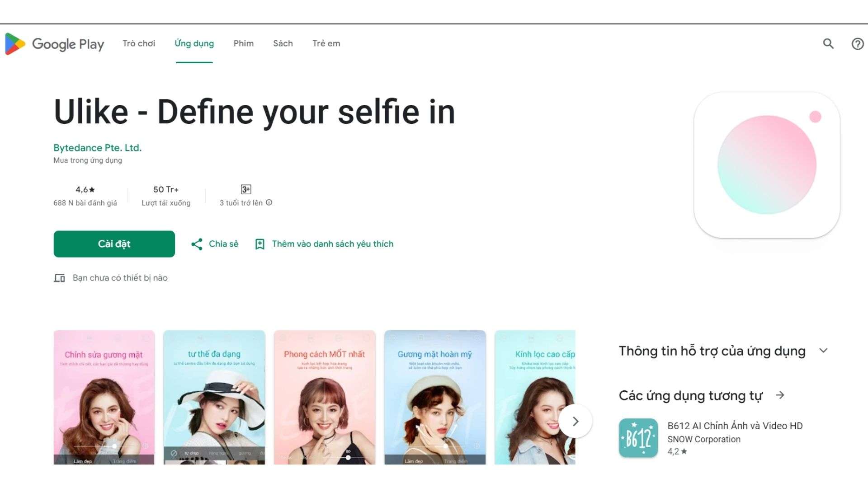Expand Thông tin hỗ trợ của ứng dụng
The image size is (868, 488).
coord(823,351)
